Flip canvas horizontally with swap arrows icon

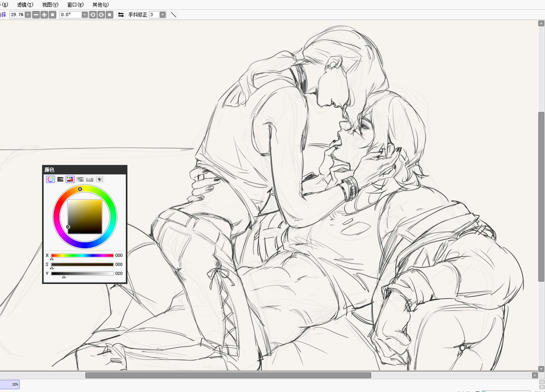[121, 15]
